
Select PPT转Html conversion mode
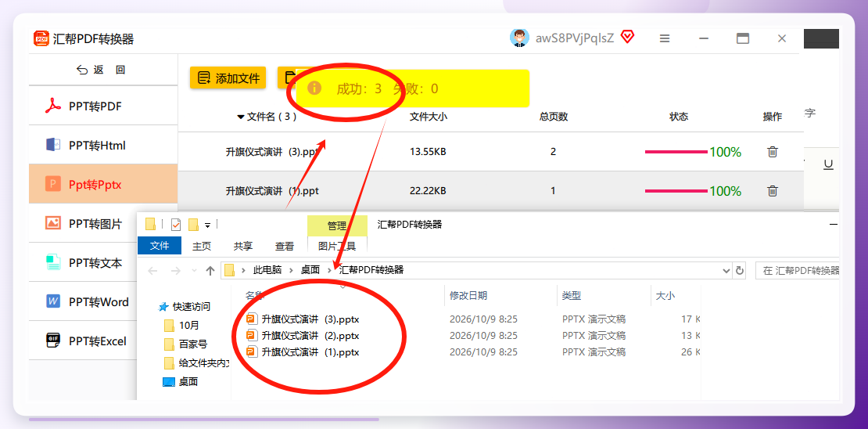103,145
